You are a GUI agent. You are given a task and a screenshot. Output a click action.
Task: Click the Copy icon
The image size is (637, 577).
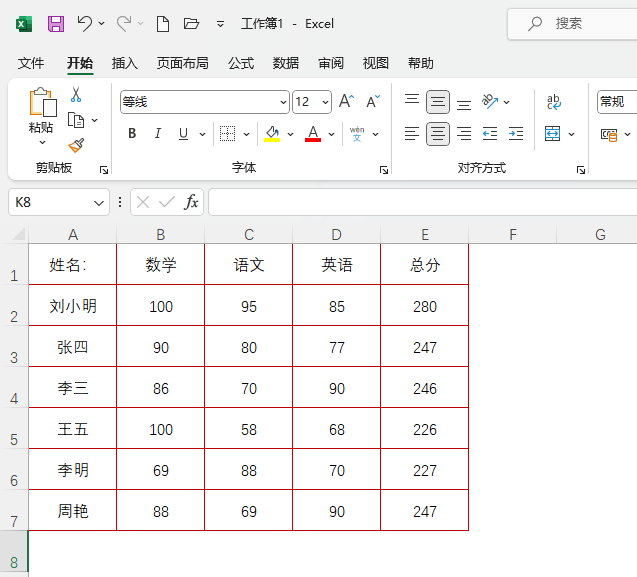click(76, 120)
